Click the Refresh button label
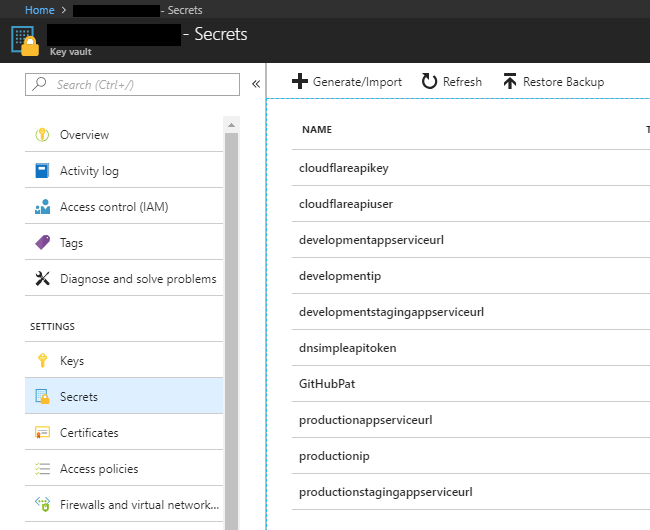Screen dimensions: 650x530 [462, 82]
